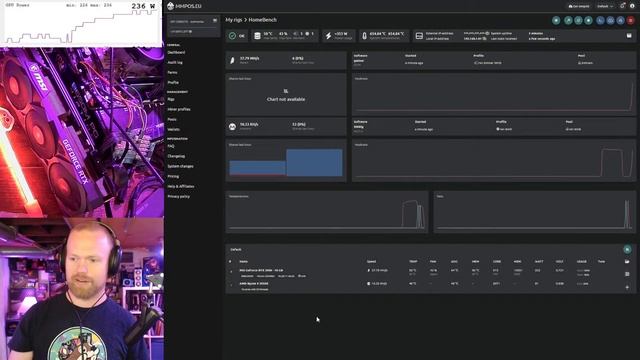Click the green OK status check icon
640x360 pixels.
point(232,36)
